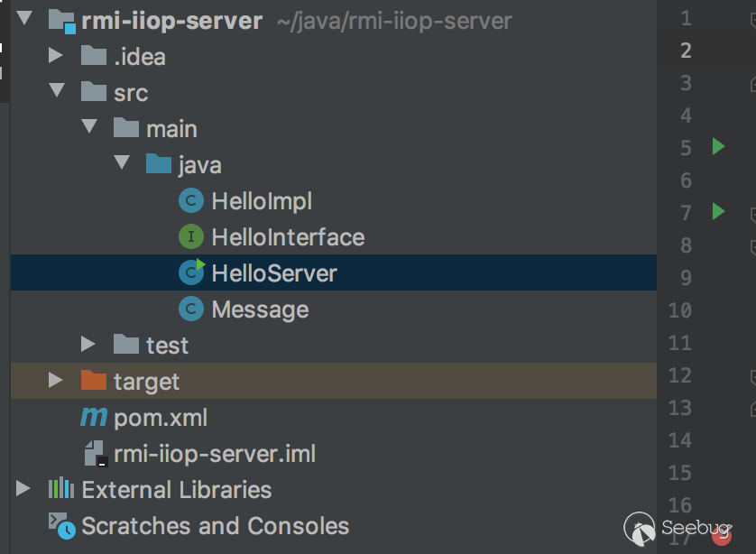The height and width of the screenshot is (554, 756).
Task: Click the HelloImpl class icon
Action: tap(190, 201)
